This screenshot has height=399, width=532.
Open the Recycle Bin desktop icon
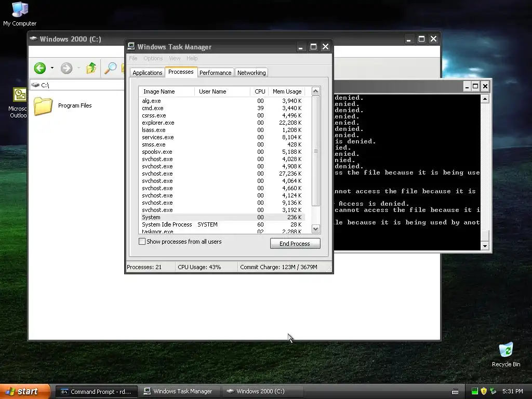pyautogui.click(x=506, y=354)
